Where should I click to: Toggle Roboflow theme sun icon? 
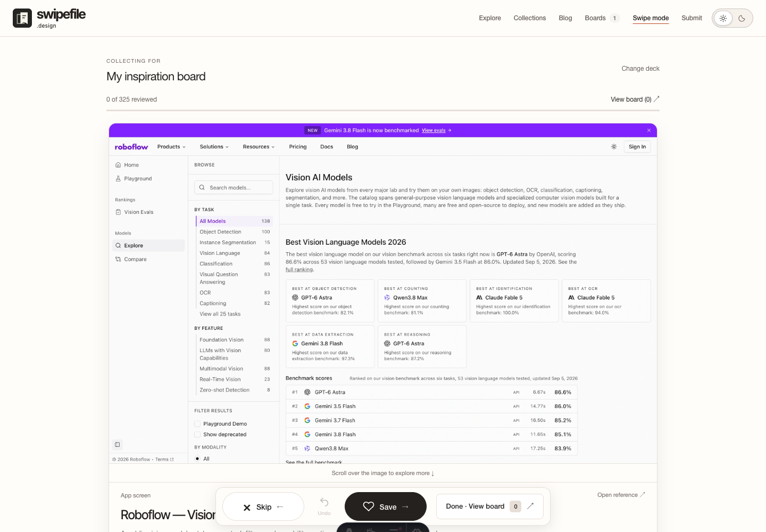coord(614,147)
